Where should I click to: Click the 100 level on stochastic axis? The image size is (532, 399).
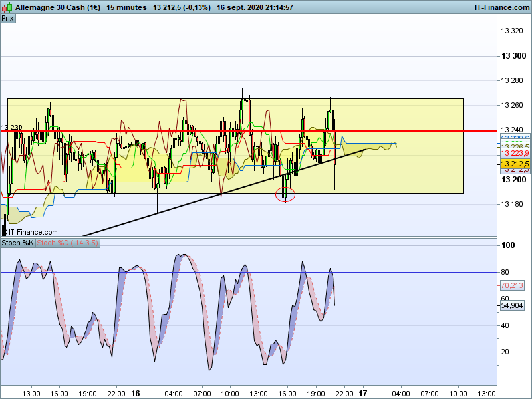tap(508, 245)
